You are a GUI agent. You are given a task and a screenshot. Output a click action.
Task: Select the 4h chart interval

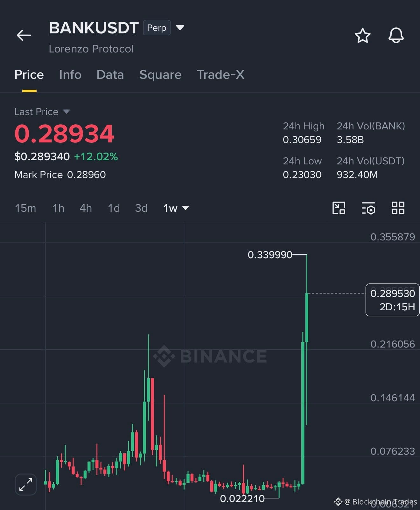(x=86, y=208)
